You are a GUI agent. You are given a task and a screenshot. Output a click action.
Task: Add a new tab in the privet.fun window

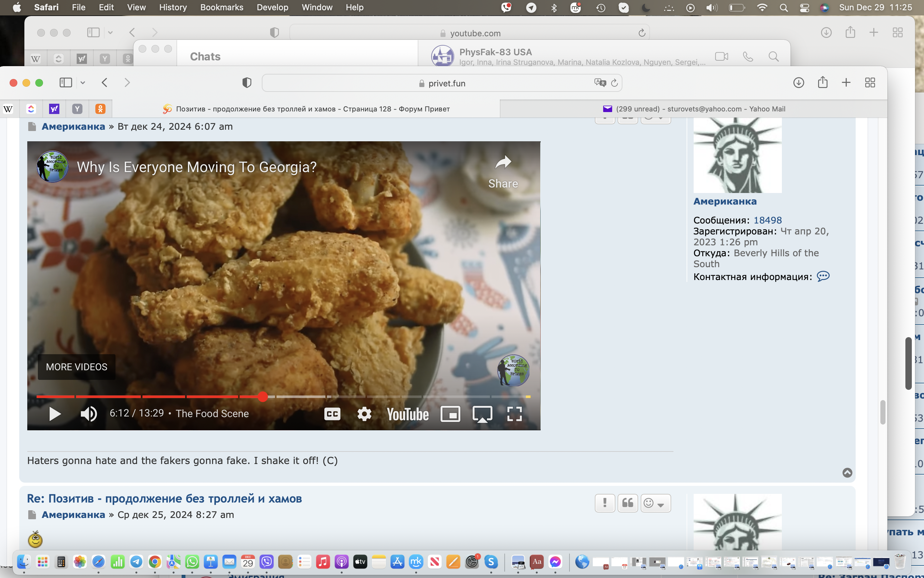[x=846, y=83]
